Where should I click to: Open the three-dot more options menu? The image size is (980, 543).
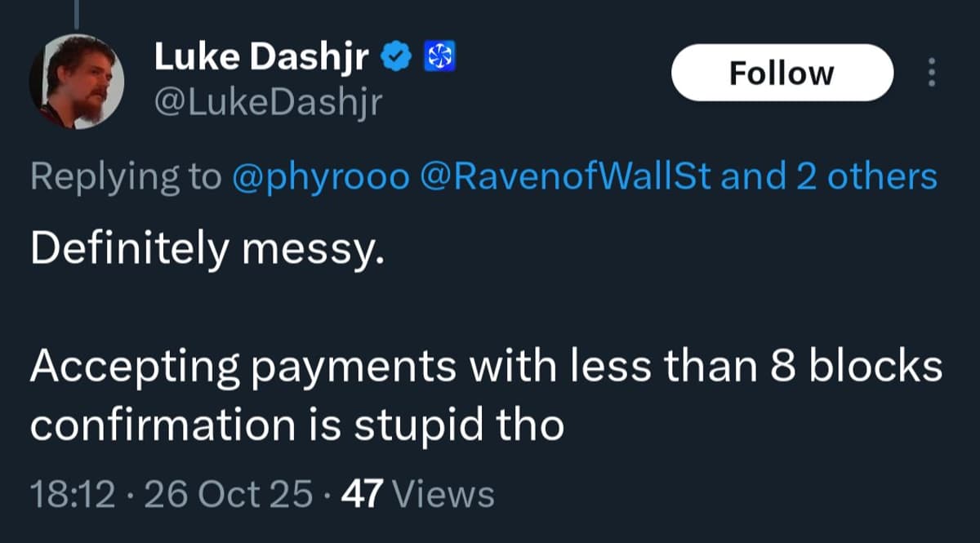[x=931, y=73]
